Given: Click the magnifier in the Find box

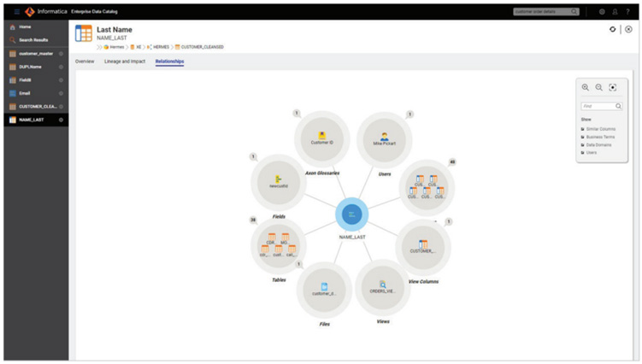Looking at the screenshot, I should click(618, 106).
